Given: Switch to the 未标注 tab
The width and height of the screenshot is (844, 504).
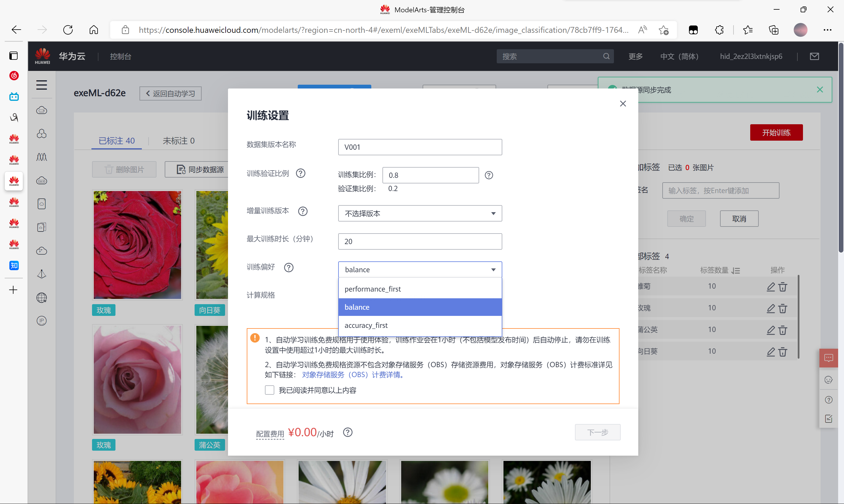Looking at the screenshot, I should [x=178, y=141].
